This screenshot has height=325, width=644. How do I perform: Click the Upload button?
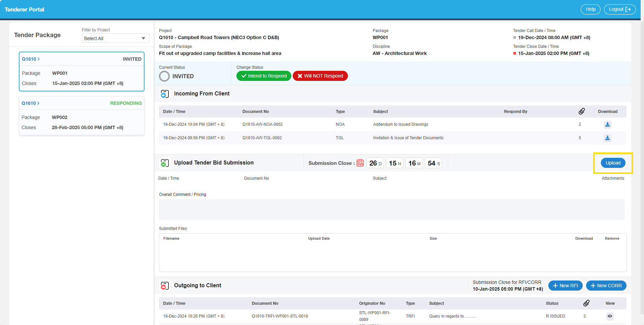click(613, 163)
